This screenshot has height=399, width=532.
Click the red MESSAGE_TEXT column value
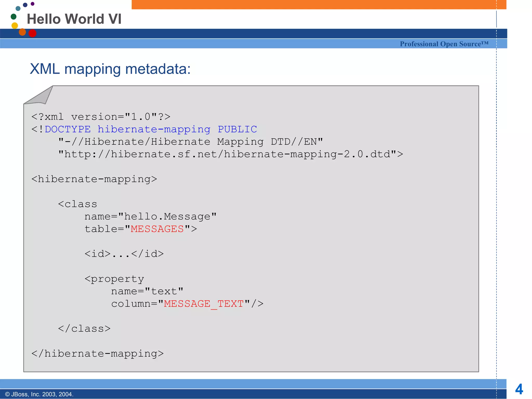(204, 304)
